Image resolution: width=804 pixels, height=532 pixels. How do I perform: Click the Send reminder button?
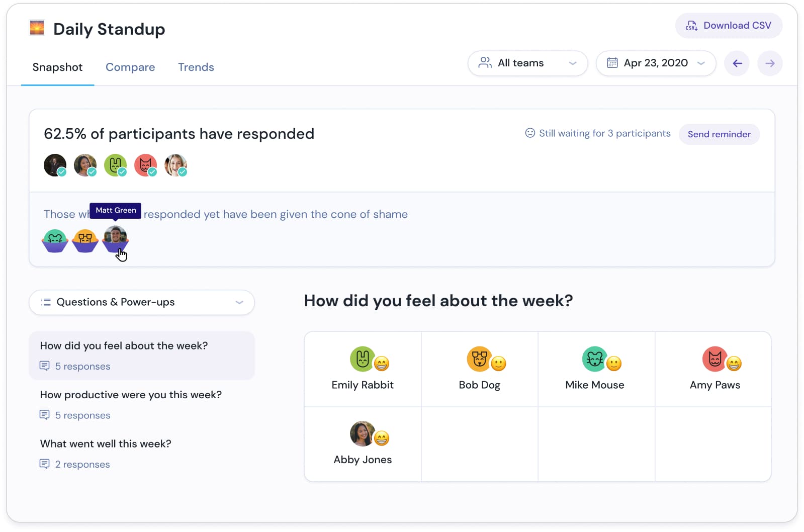pyautogui.click(x=719, y=134)
